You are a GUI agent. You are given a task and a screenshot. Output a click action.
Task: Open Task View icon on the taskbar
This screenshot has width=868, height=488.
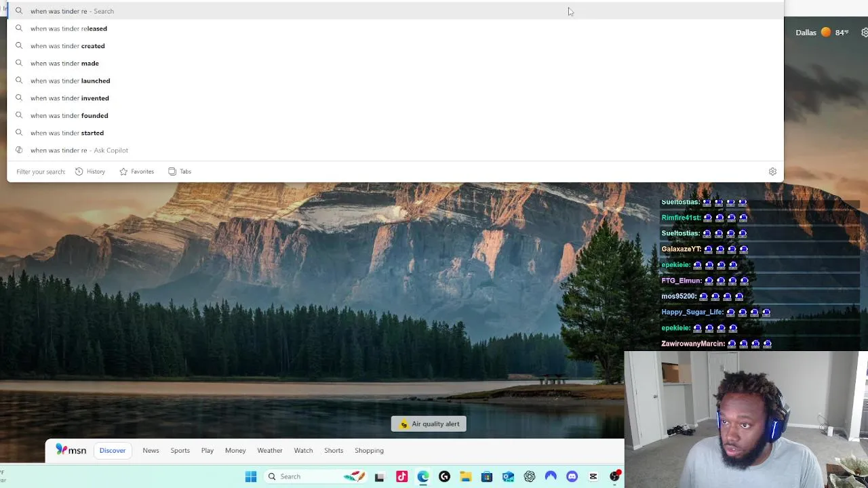(380, 476)
